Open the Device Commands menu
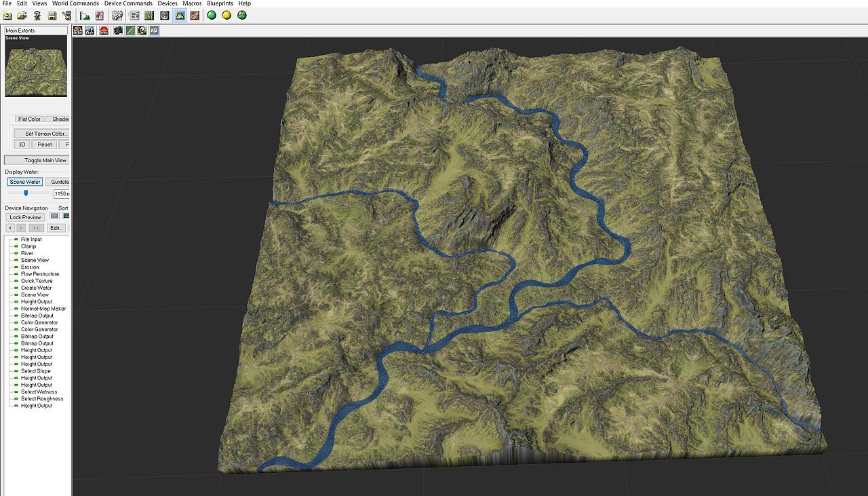This screenshot has height=496, width=868. (128, 3)
